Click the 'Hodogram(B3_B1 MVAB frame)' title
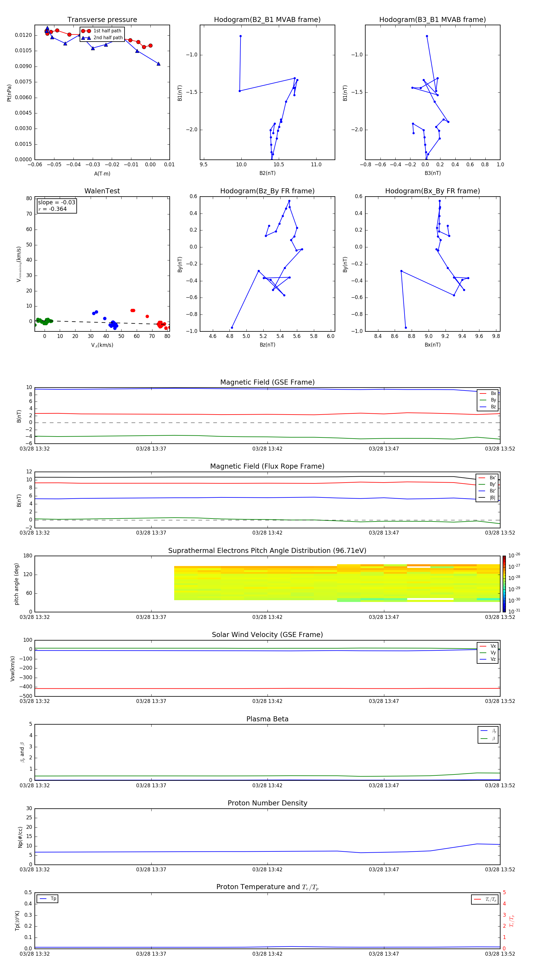The image size is (535, 980). point(432,20)
